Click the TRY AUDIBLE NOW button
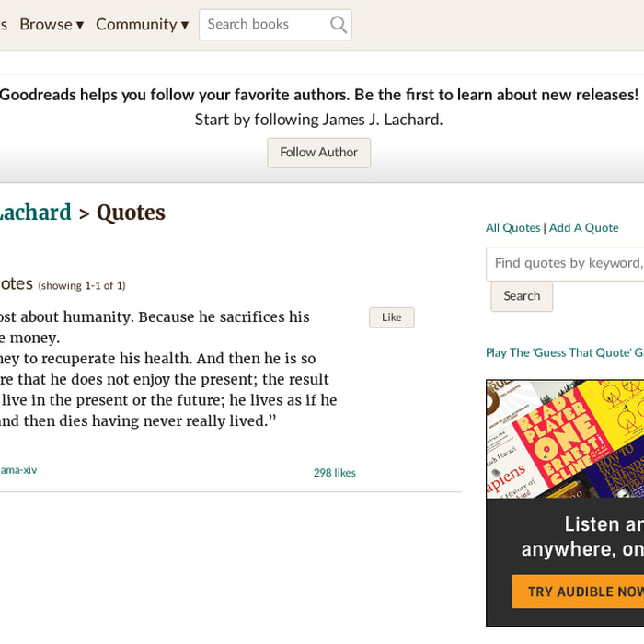 [x=578, y=592]
